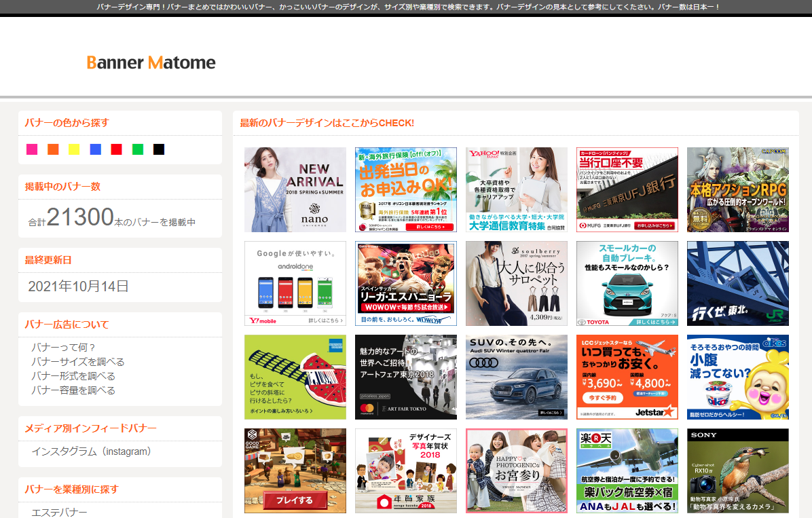The height and width of the screenshot is (518, 812).
Task: Select the black color swatch
Action: click(x=159, y=149)
